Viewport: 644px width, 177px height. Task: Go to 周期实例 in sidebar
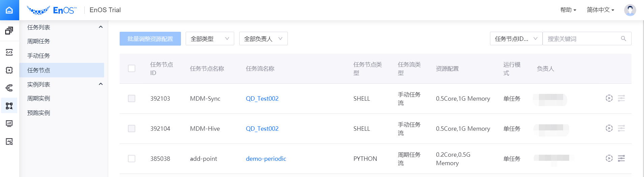click(39, 98)
